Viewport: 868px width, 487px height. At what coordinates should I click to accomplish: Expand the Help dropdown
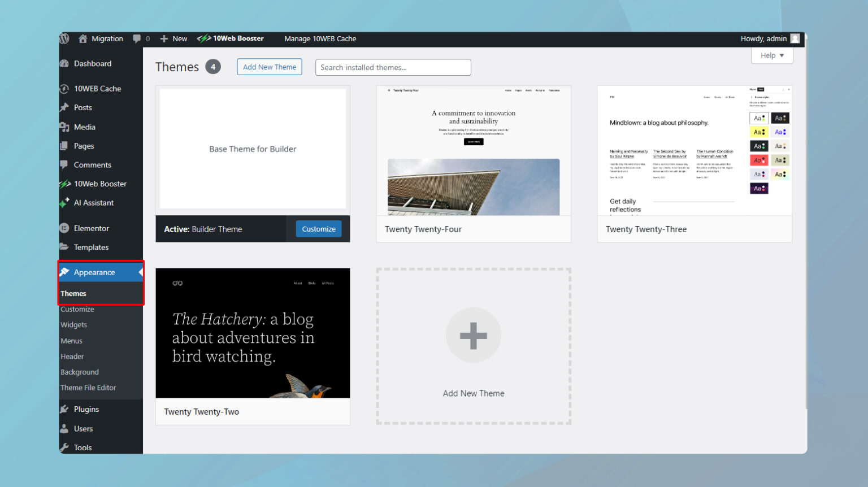[772, 55]
